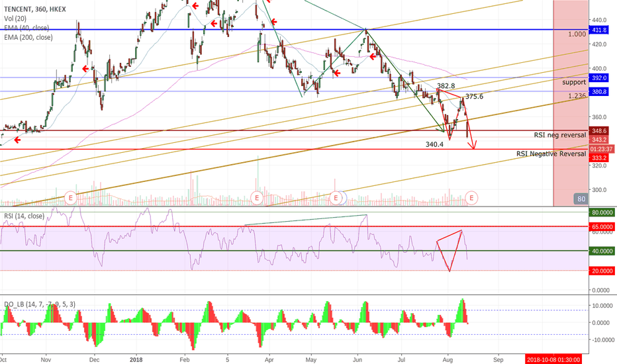Select the 392.0 price line label

click(599, 77)
